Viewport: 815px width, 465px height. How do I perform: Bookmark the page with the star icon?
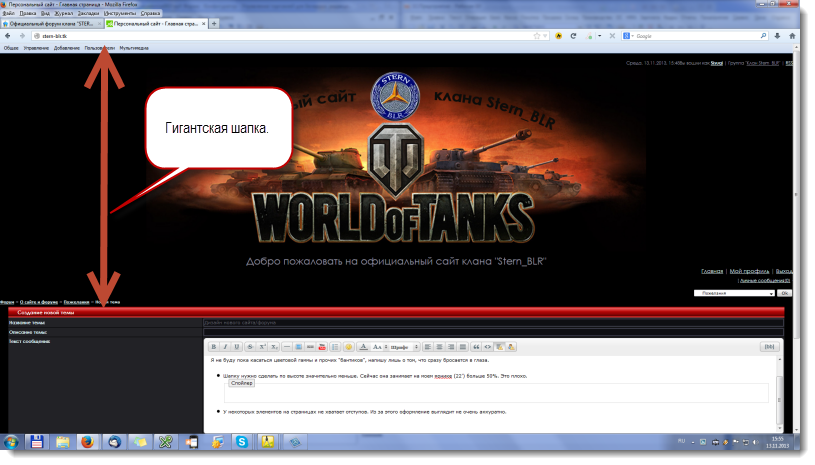536,36
